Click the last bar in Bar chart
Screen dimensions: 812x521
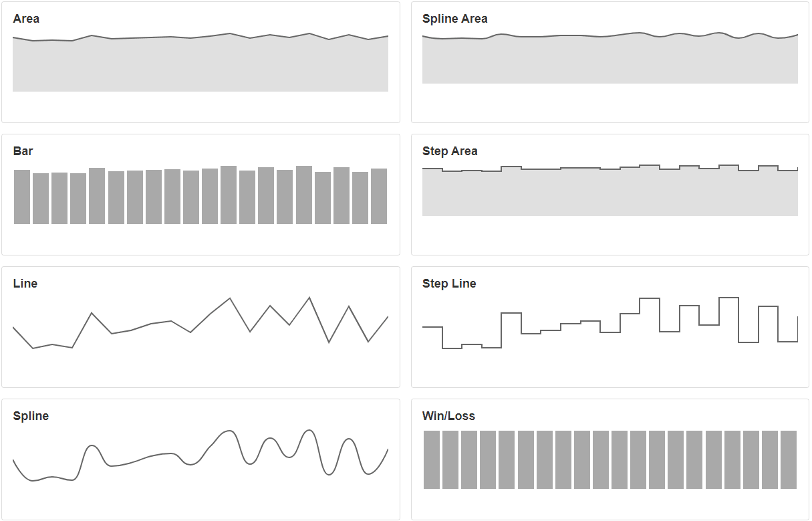(379, 196)
